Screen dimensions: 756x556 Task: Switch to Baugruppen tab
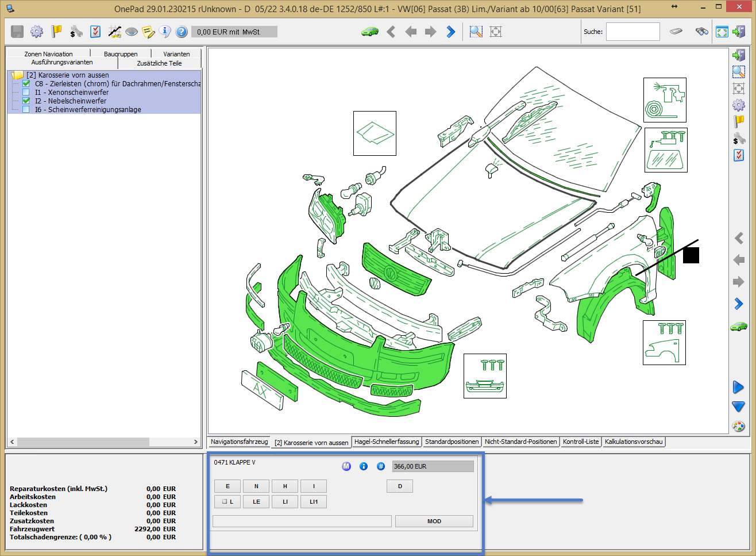tap(121, 53)
